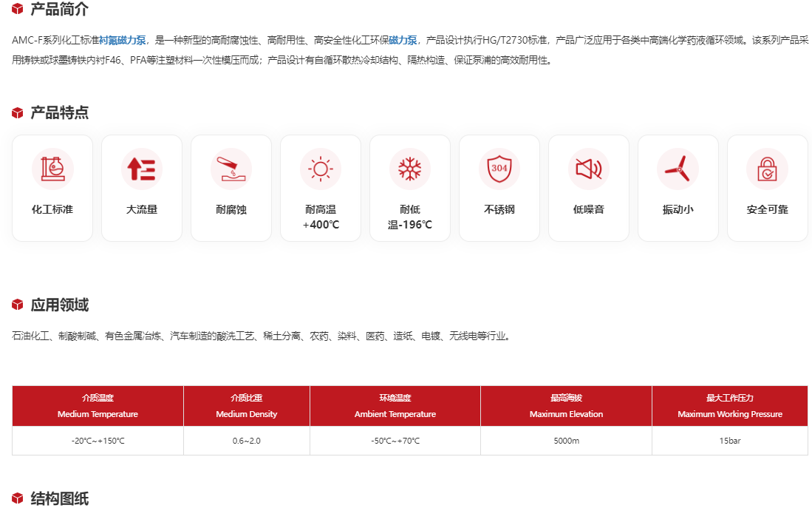Open the 衬氟磁力泵 hyperlink in description
The height and width of the screenshot is (508, 812).
point(123,40)
